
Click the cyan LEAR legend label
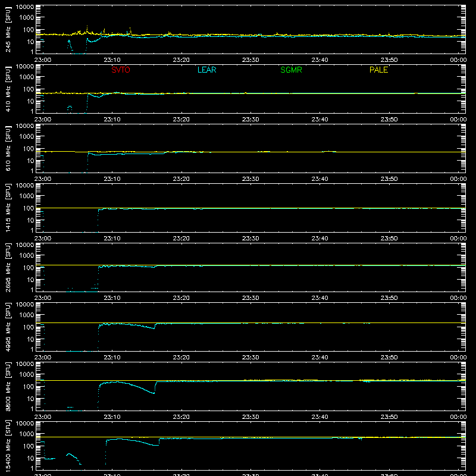coord(206,70)
